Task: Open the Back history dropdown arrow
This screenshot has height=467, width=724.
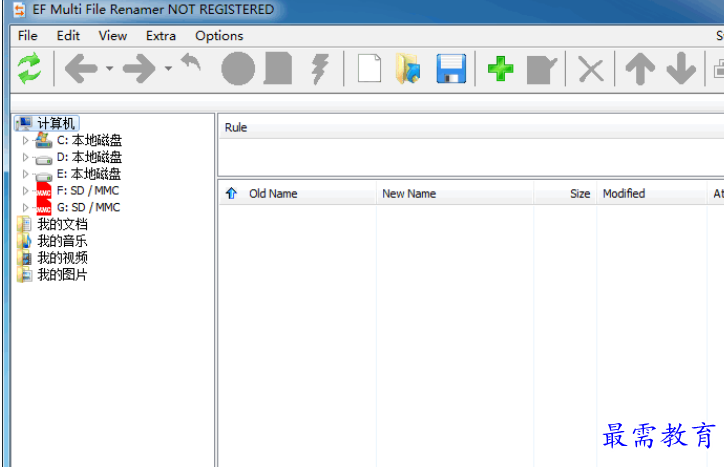Action: tap(109, 68)
